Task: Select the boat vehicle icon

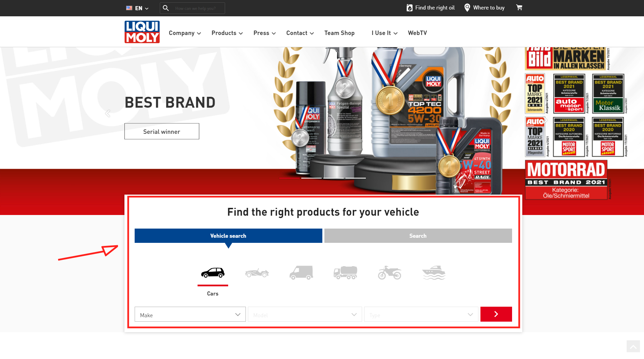Action: 434,273
